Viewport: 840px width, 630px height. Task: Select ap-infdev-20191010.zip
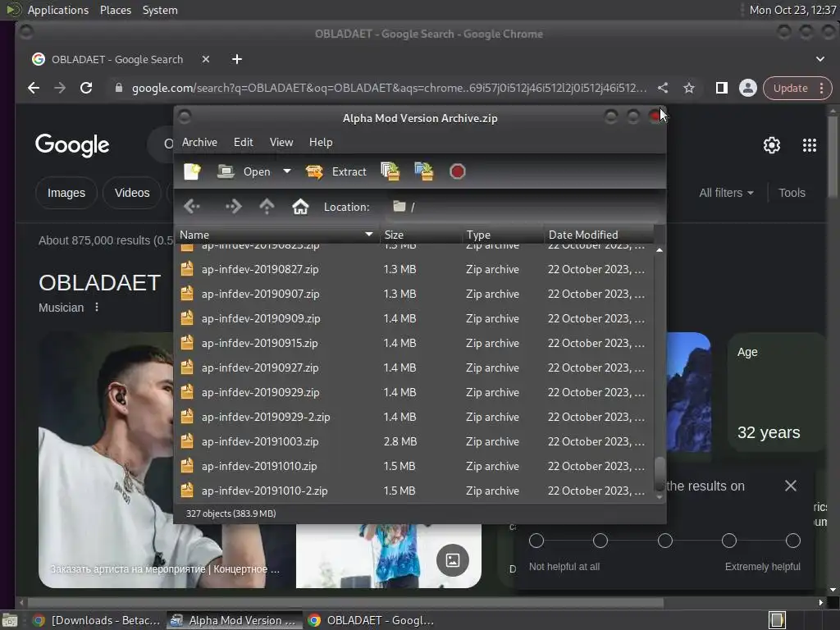414,466
